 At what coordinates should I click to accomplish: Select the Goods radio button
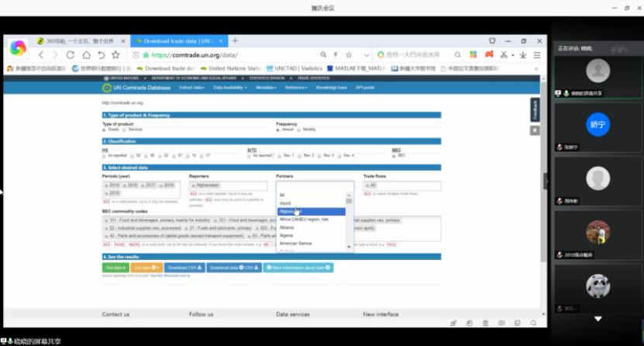pyautogui.click(x=104, y=130)
